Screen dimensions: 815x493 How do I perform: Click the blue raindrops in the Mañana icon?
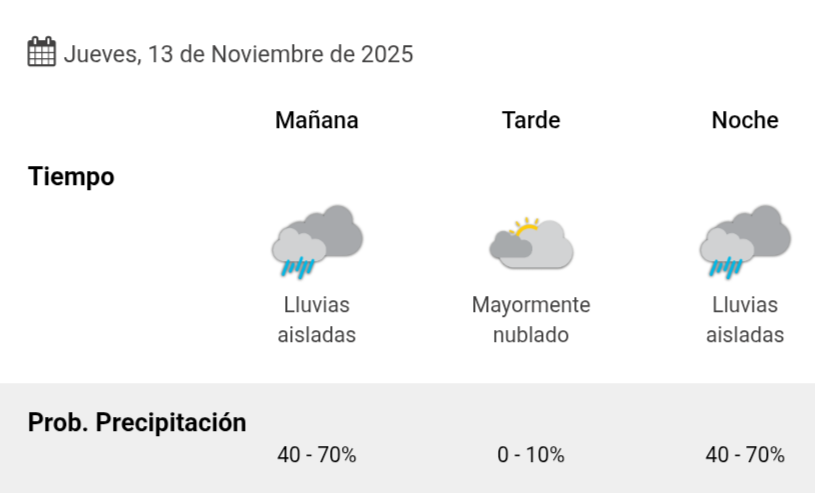coord(299,267)
